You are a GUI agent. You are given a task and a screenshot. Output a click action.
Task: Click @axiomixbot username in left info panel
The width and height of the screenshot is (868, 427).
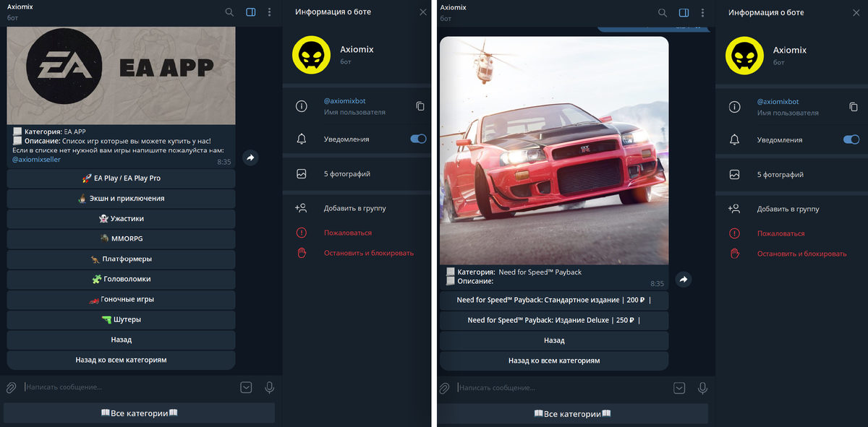(344, 101)
